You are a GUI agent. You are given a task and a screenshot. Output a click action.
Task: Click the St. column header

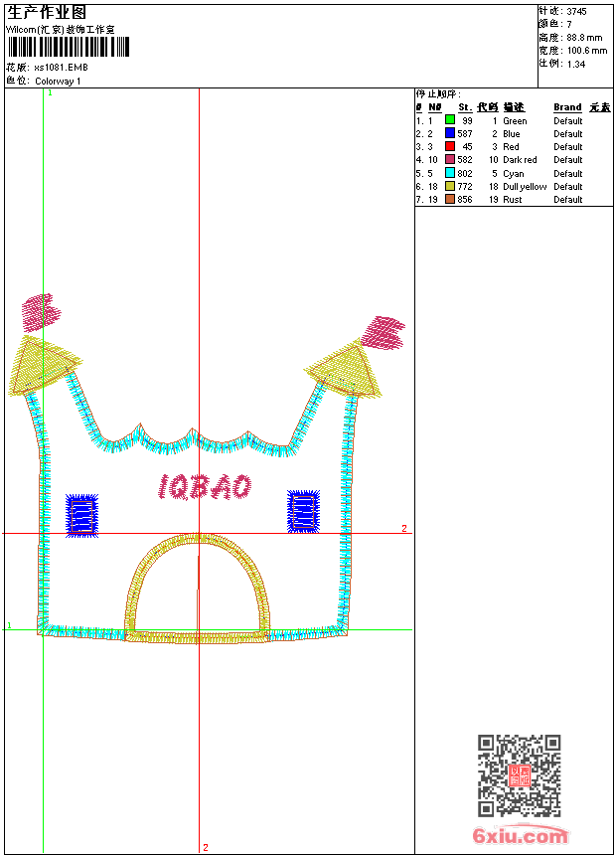[464, 107]
